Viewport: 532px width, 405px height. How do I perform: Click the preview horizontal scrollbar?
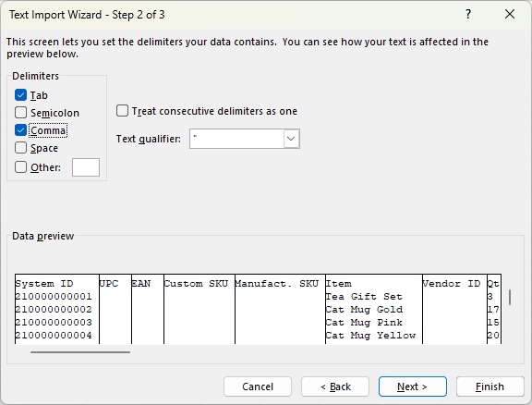point(80,352)
